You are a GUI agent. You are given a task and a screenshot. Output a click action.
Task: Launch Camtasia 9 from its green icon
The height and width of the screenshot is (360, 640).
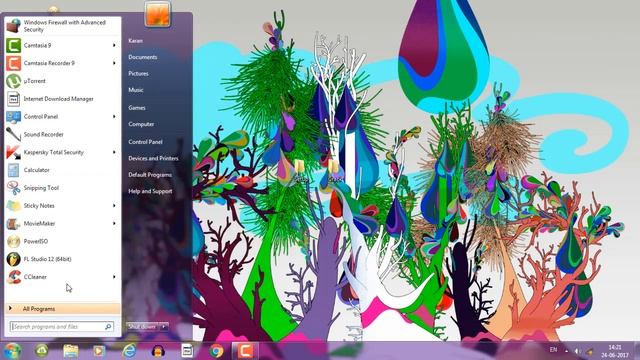pos(13,45)
